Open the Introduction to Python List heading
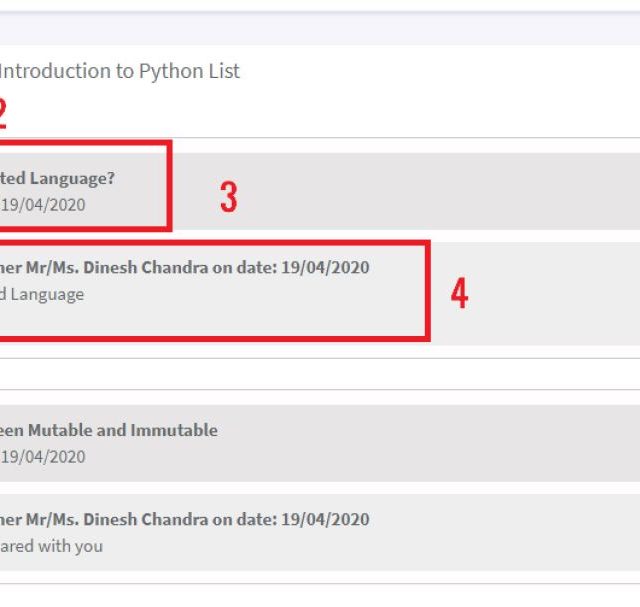Image resolution: width=640 pixels, height=607 pixels. point(120,71)
